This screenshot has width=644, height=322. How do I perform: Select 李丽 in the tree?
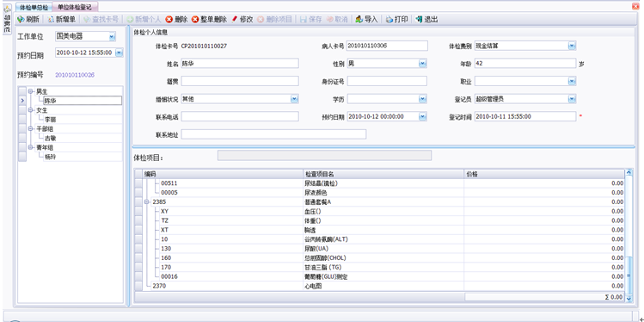tap(83, 120)
